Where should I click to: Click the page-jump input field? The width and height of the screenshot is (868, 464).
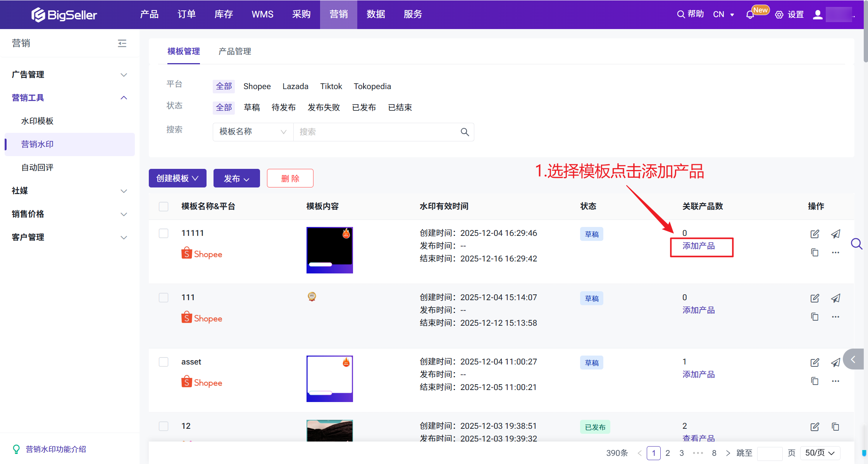click(770, 453)
